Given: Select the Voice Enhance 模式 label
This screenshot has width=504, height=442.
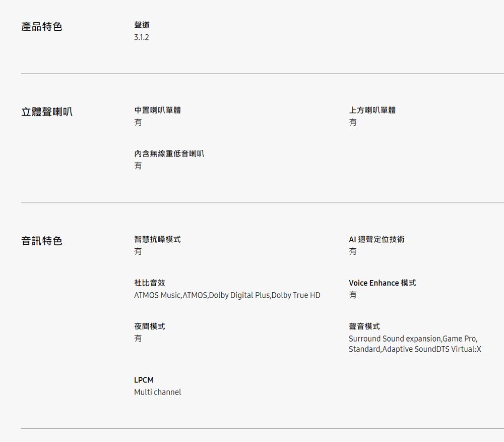Looking at the screenshot, I should tap(383, 283).
